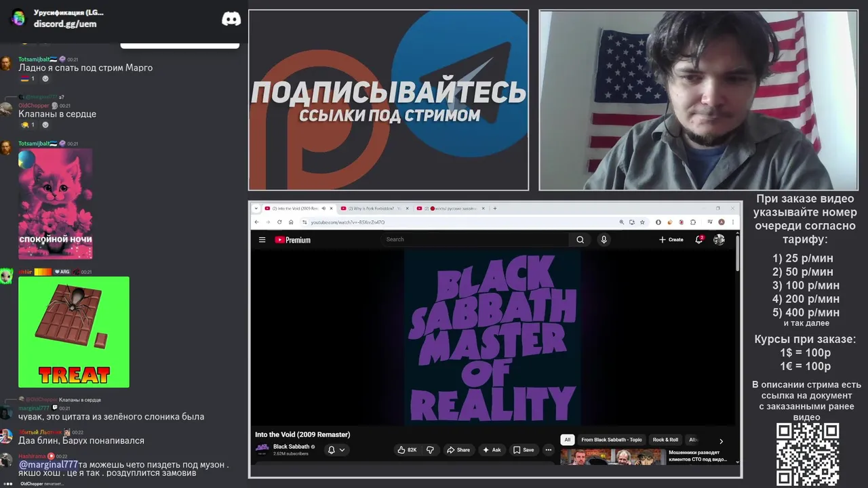Click username Totsamijbalt above 'Ладно я спать'
The image size is (868, 488).
34,59
